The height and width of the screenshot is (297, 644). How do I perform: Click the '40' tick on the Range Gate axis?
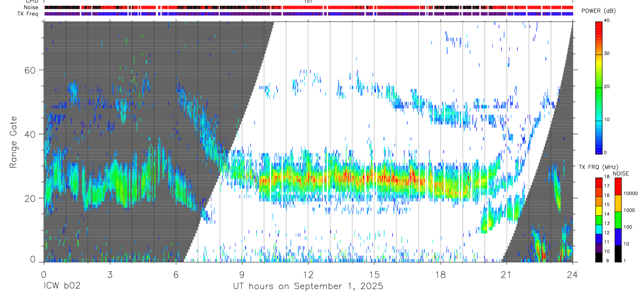coord(31,134)
